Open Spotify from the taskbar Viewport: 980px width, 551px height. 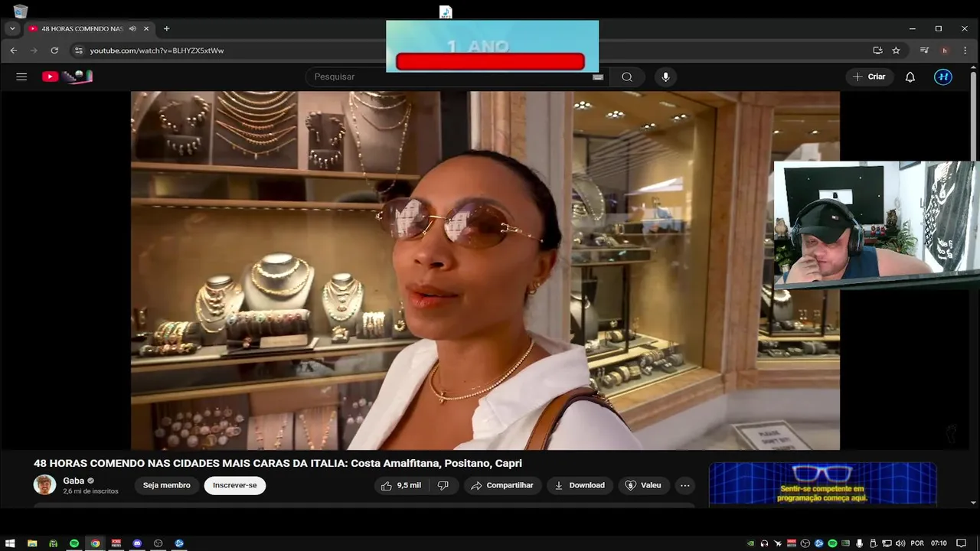click(74, 543)
